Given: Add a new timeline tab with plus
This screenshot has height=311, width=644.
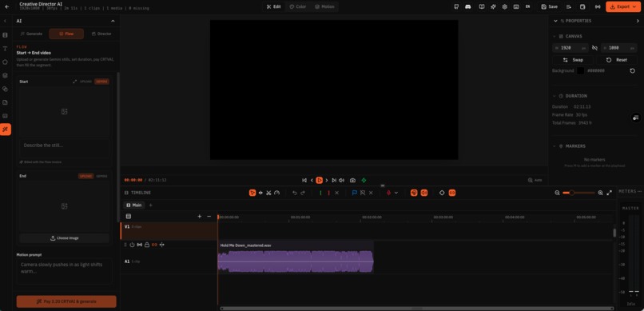Looking at the screenshot, I should pos(150,205).
